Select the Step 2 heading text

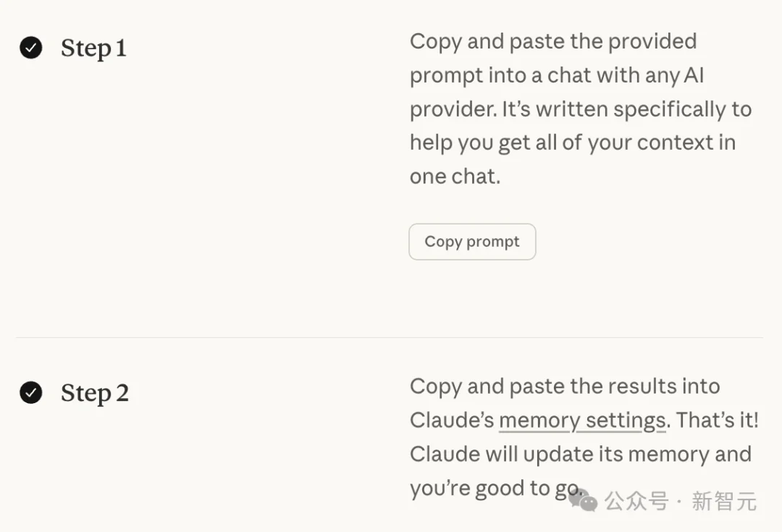(95, 394)
